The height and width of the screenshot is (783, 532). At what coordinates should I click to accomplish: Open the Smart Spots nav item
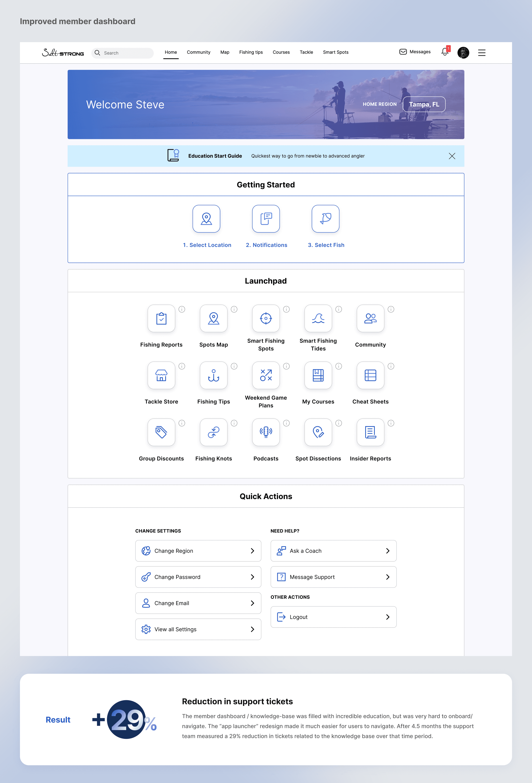tap(335, 52)
